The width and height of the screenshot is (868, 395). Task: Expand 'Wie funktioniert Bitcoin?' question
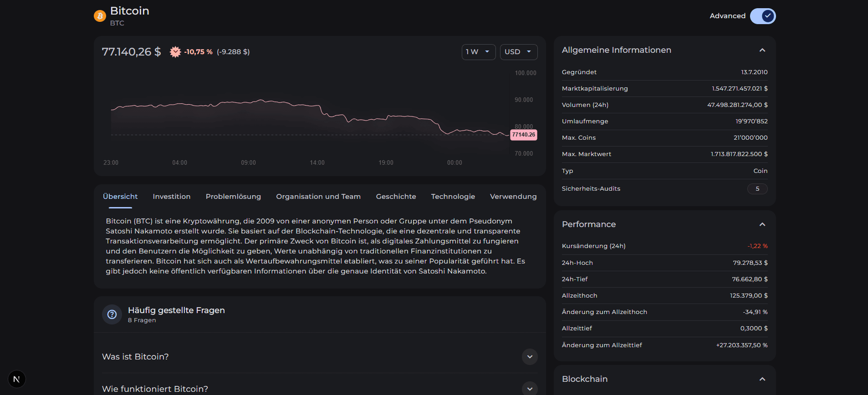point(530,389)
